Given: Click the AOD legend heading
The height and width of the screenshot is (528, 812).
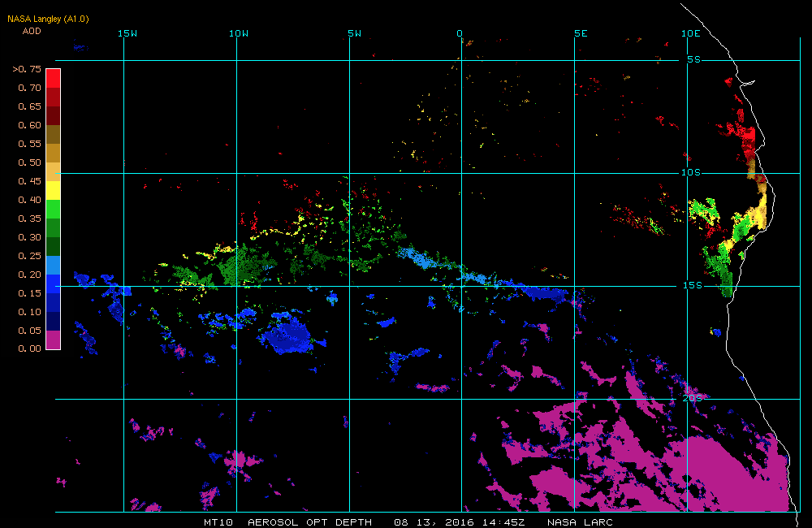Looking at the screenshot, I should [32, 31].
